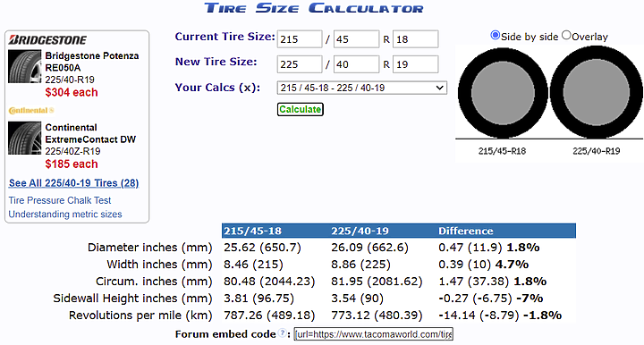
Task: Focus the current tire width field 215
Action: (x=300, y=39)
